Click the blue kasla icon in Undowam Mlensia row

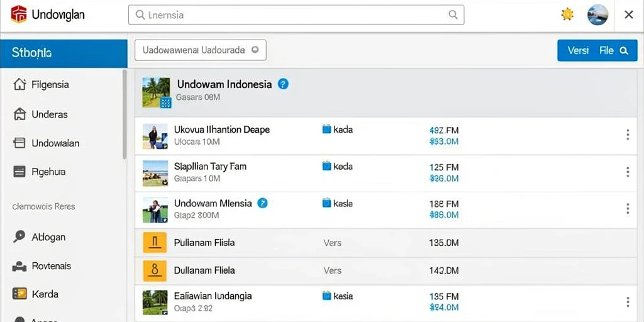click(x=326, y=203)
